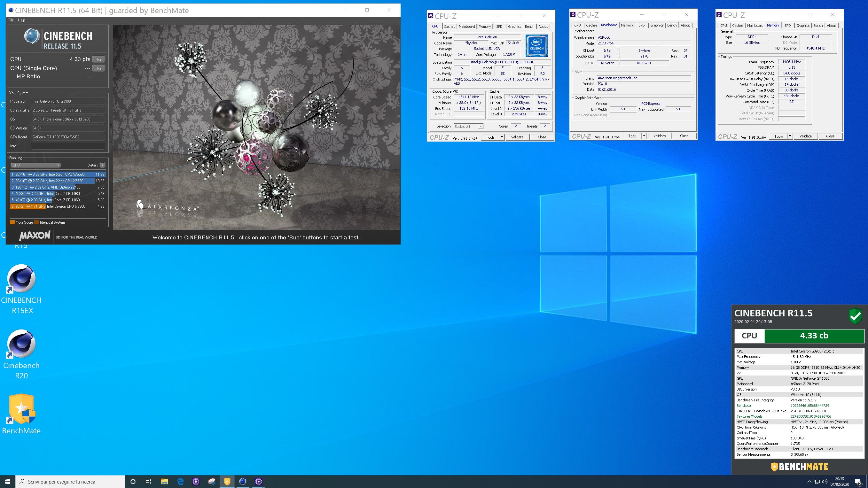Expand ranking Details arrow
Viewport: 868px width, 488px height.
tap(102, 165)
